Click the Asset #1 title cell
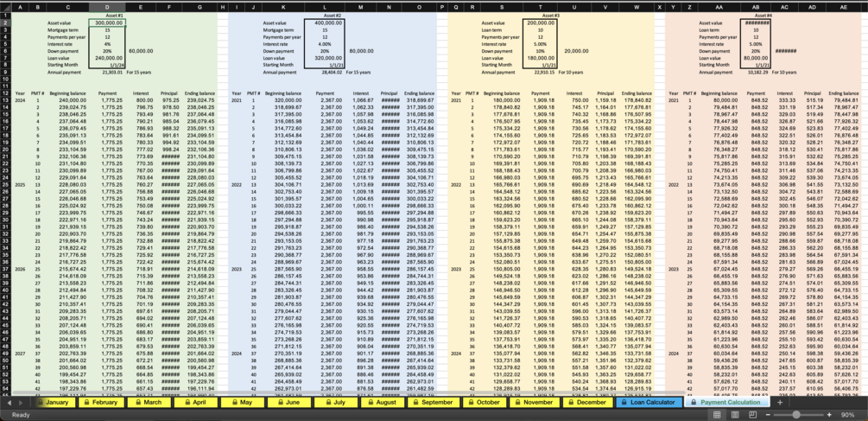Viewport: 868px width, 421px height. coord(115,16)
